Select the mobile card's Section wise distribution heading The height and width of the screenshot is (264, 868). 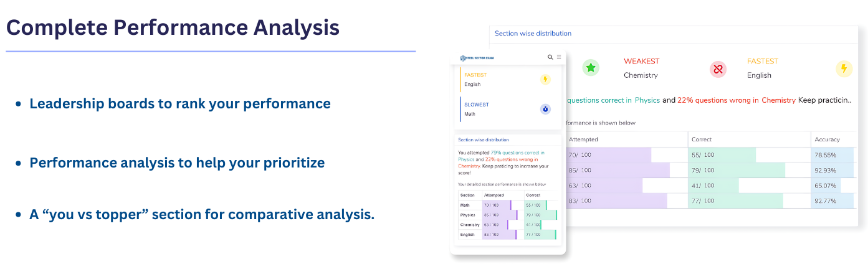483,140
